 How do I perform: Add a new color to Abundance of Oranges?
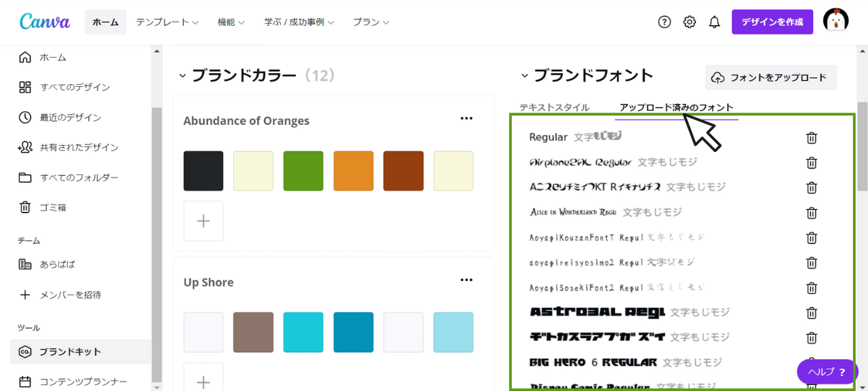click(x=203, y=221)
